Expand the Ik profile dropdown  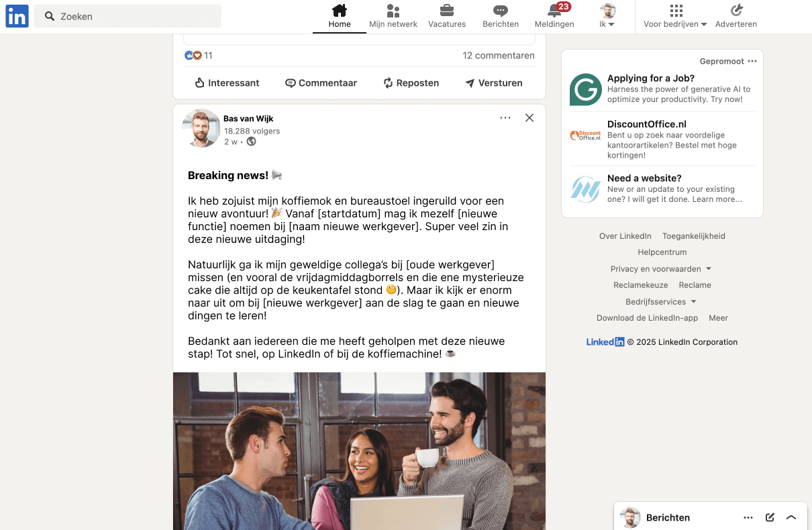tap(607, 17)
